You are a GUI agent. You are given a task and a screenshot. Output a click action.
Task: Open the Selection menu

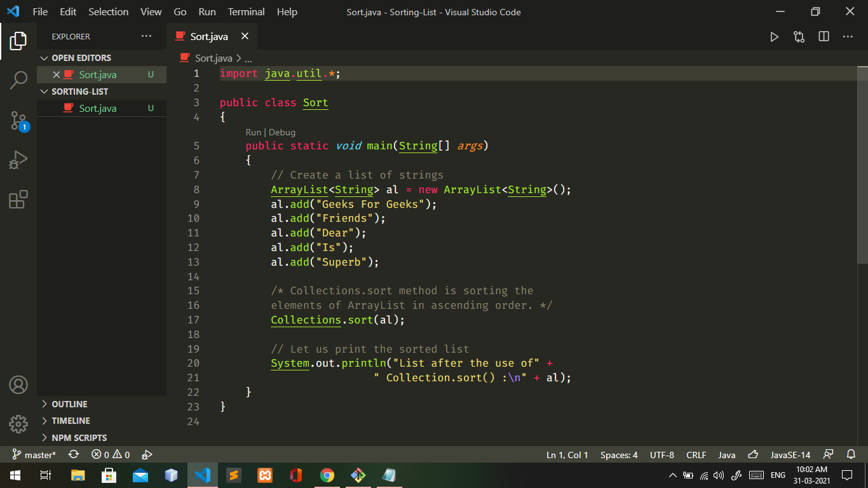[109, 12]
